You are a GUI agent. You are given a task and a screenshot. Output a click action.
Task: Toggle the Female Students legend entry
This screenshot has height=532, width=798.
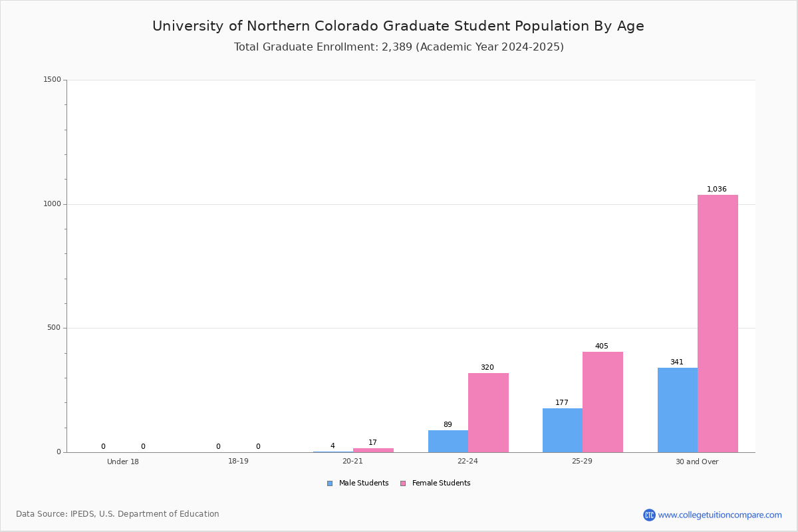coord(435,483)
